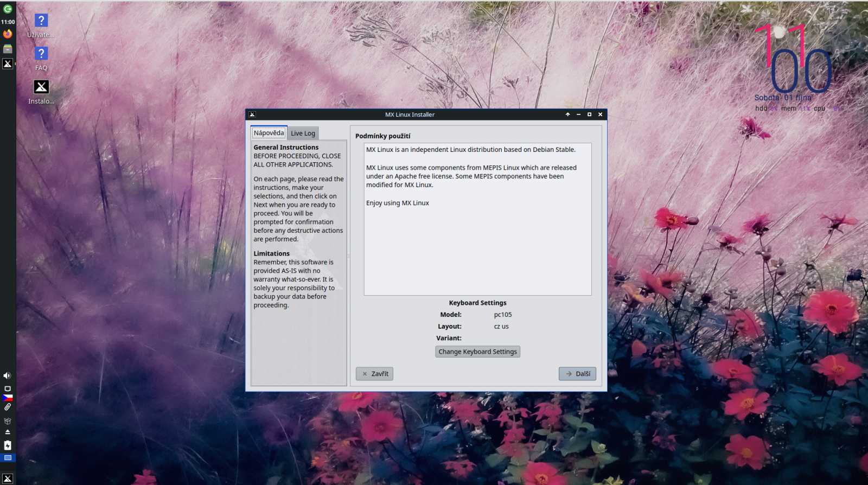Minimize the MX Linux Installer window
868x485 pixels.
click(579, 114)
